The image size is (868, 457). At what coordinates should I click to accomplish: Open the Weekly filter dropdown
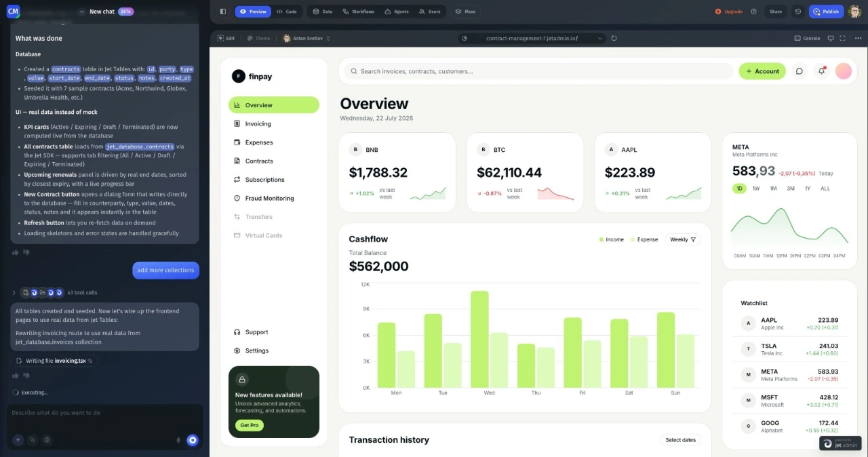pos(683,239)
